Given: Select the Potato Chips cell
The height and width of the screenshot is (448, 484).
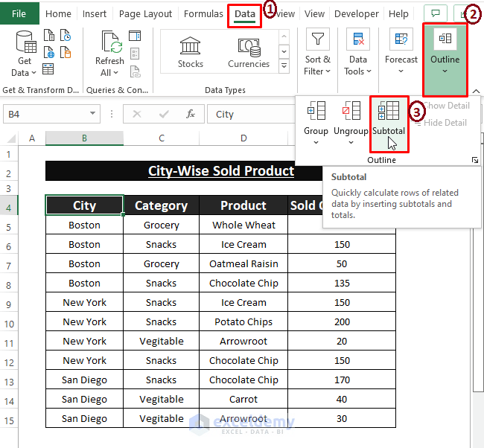Looking at the screenshot, I should point(243,321).
